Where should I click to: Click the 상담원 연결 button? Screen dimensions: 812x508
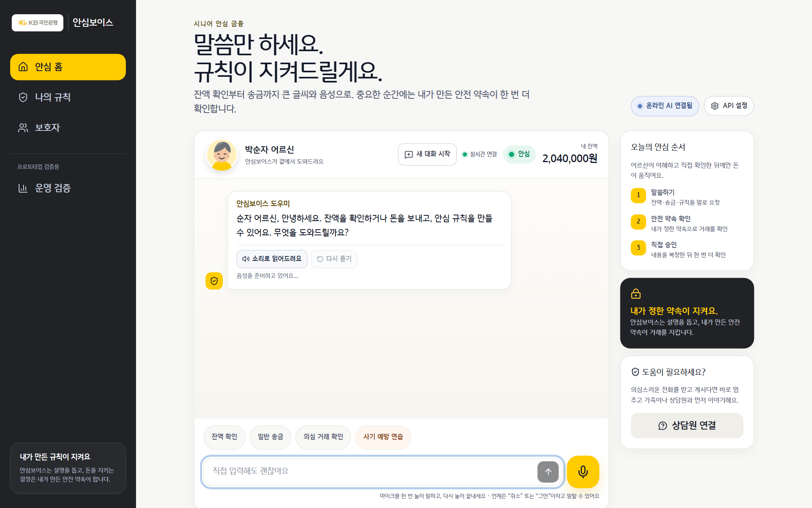[687, 426]
